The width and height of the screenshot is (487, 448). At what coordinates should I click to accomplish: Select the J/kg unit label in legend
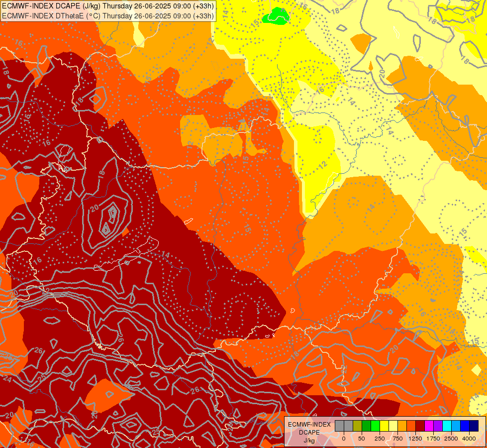coord(309,441)
